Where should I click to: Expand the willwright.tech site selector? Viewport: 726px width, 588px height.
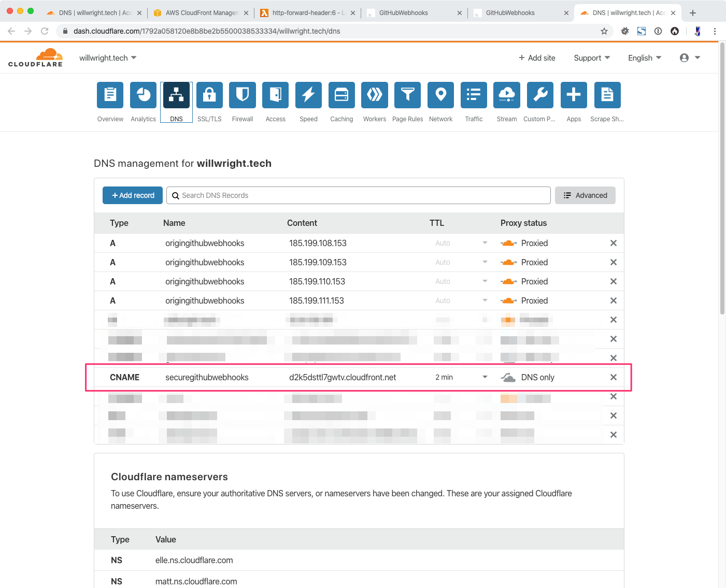tap(108, 58)
